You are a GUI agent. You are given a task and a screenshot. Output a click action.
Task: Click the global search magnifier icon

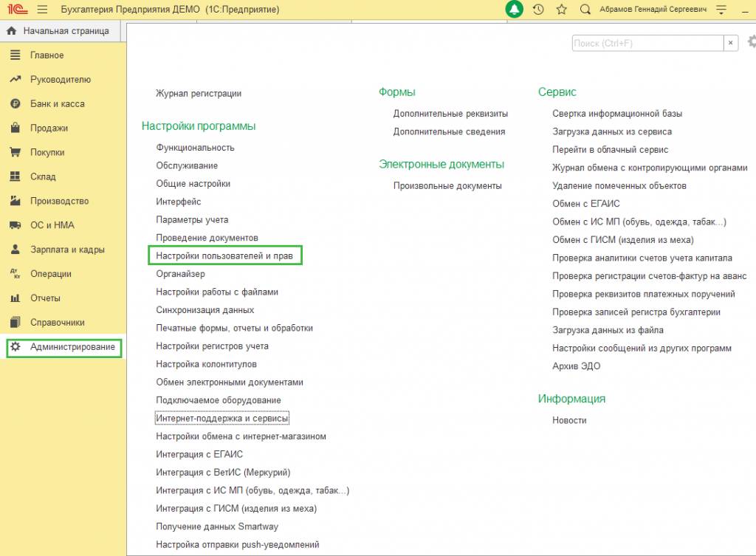pyautogui.click(x=585, y=9)
